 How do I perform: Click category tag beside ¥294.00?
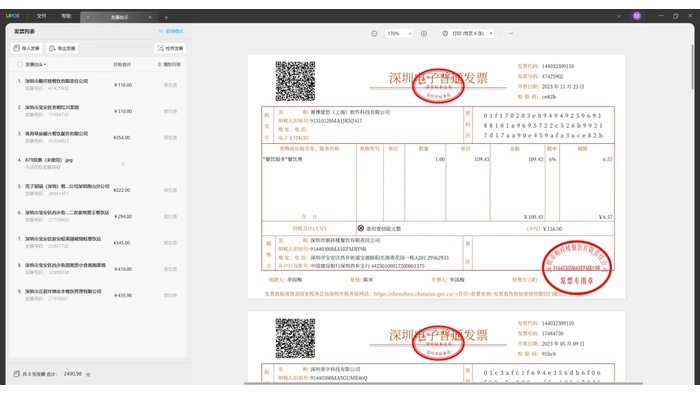click(x=170, y=216)
